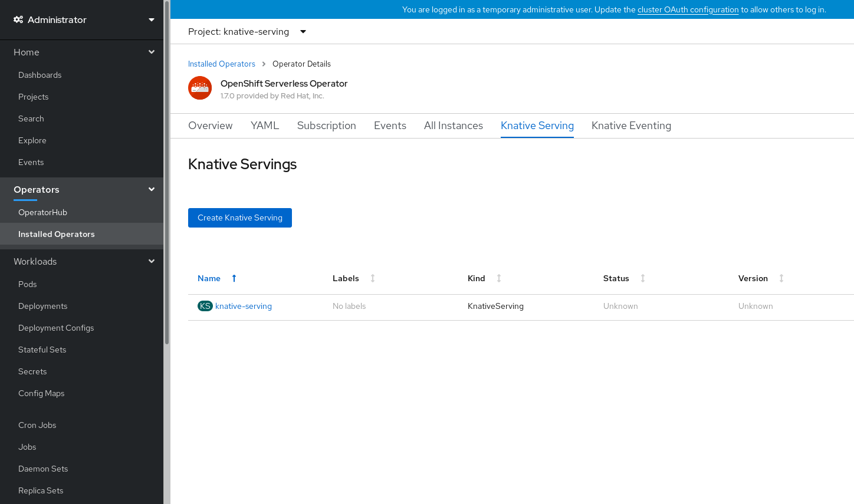Click the OpenShift Serverless Operator logo

pos(200,88)
